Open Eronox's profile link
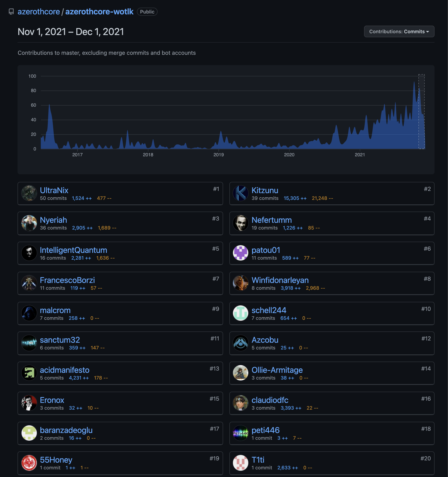This screenshot has width=448, height=477. coord(52,400)
